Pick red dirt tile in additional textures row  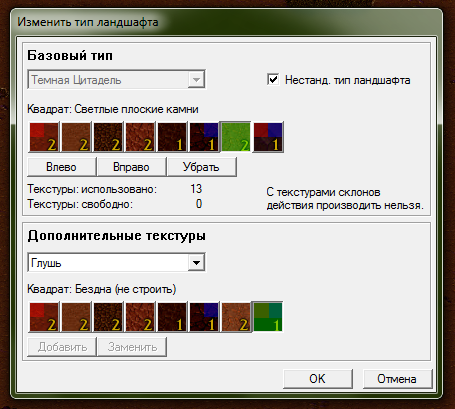point(44,317)
